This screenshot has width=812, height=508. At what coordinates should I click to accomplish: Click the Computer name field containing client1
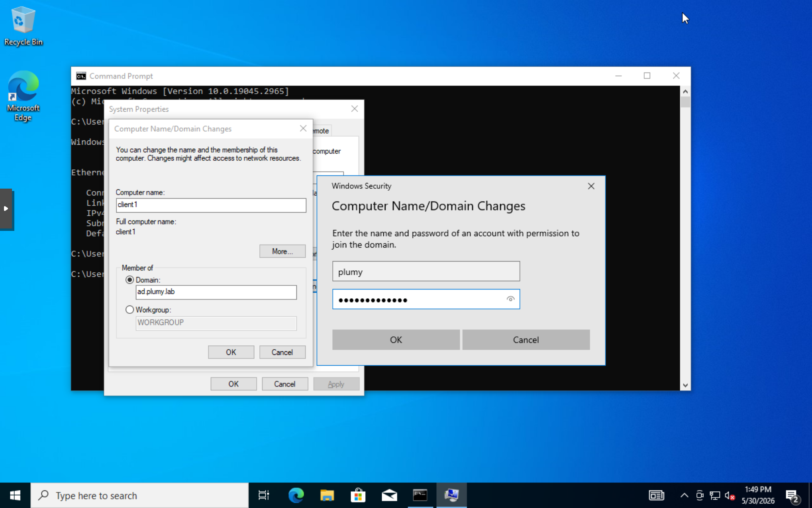pos(211,205)
